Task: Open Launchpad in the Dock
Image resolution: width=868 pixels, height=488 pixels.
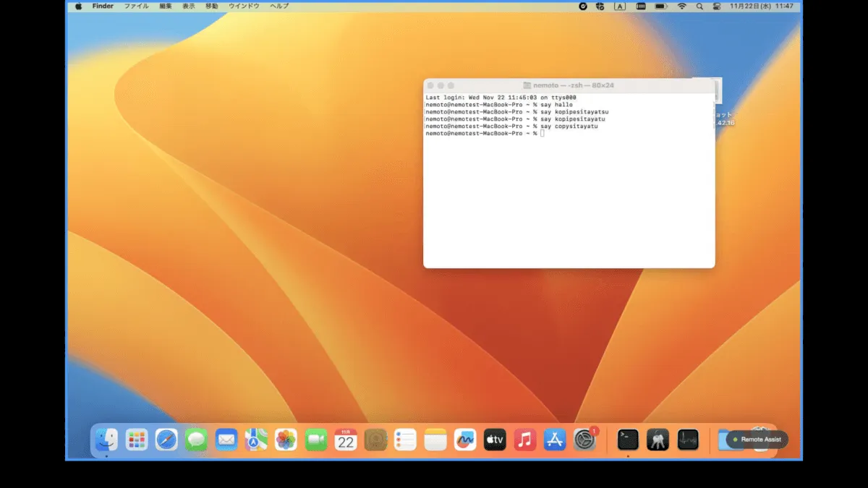Action: (136, 439)
